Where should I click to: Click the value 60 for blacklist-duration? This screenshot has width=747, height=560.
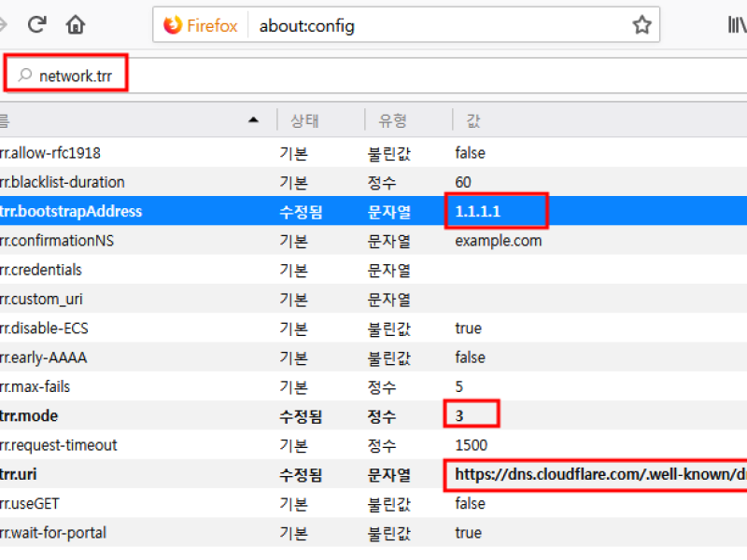pos(463,182)
